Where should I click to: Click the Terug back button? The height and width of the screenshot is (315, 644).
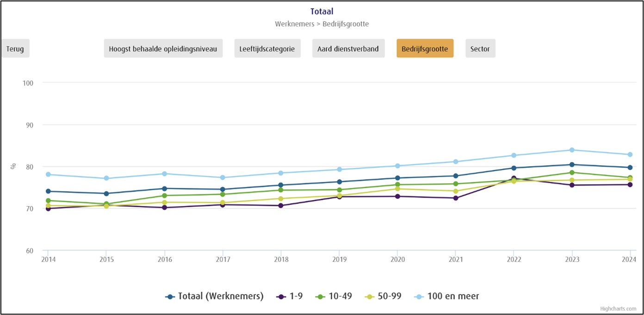tap(15, 49)
